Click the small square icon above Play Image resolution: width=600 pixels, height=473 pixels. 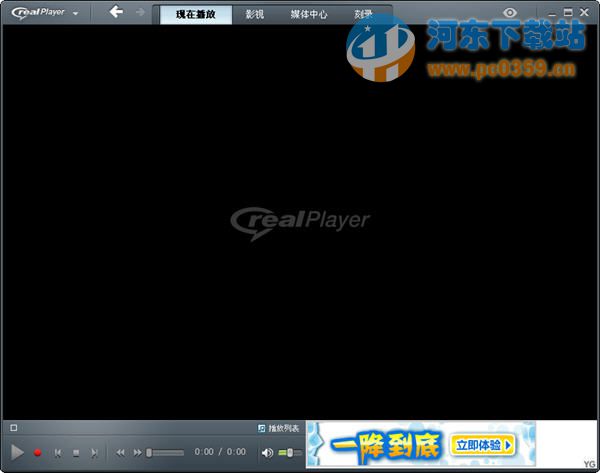pos(14,427)
